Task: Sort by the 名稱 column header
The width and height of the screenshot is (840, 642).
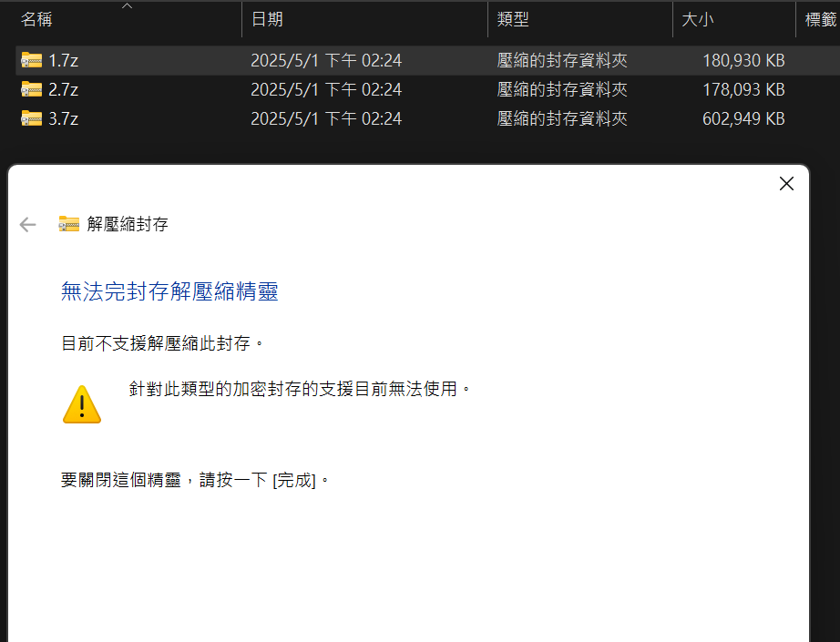Action: point(36,19)
